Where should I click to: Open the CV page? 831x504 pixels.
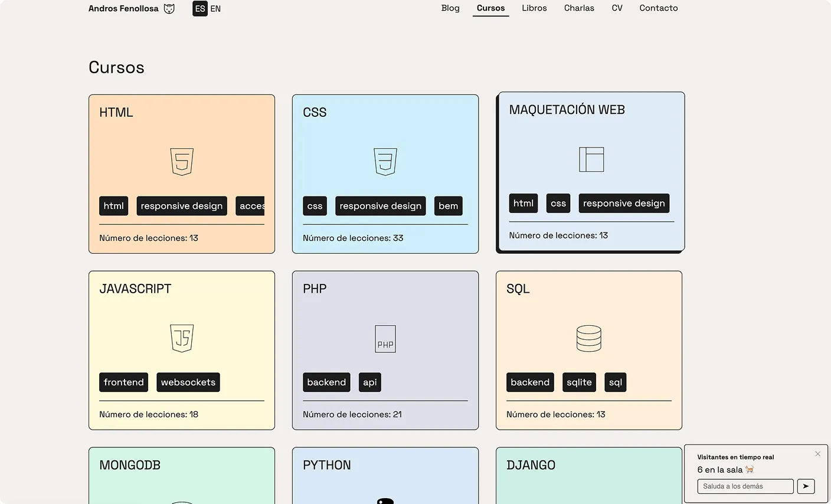point(617,8)
